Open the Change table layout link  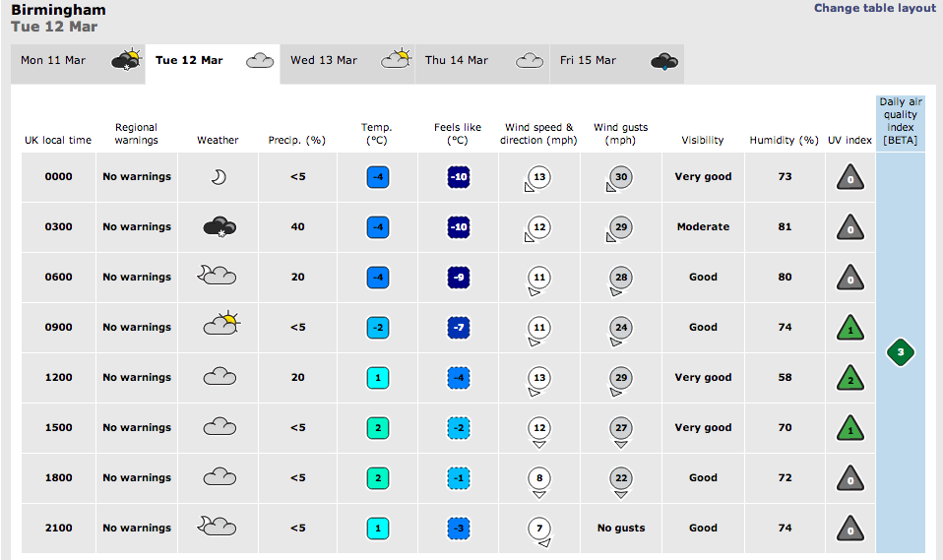click(x=874, y=9)
